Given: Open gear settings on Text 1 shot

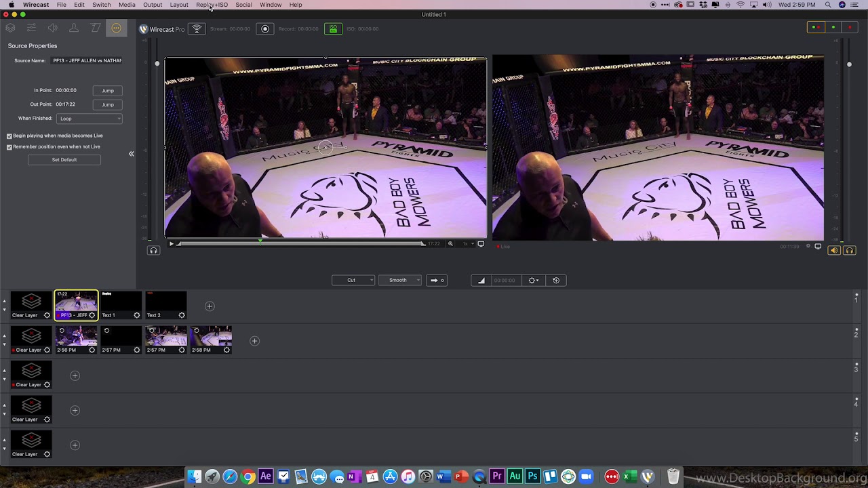Looking at the screenshot, I should click(x=137, y=315).
